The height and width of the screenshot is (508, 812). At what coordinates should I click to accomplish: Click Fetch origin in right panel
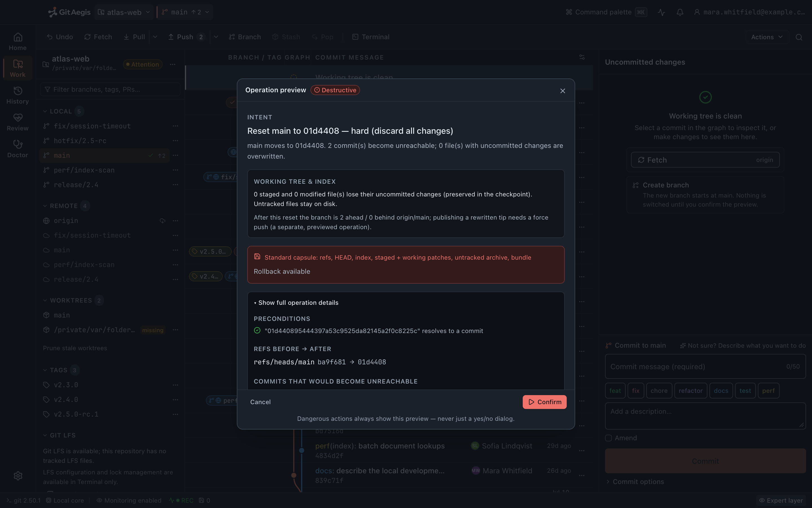point(705,160)
